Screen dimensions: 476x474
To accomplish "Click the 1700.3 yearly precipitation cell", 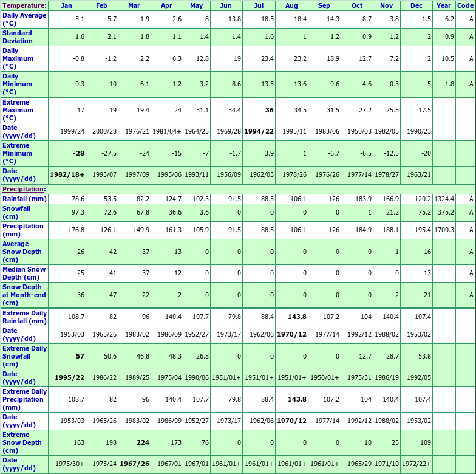I will click(x=443, y=230).
